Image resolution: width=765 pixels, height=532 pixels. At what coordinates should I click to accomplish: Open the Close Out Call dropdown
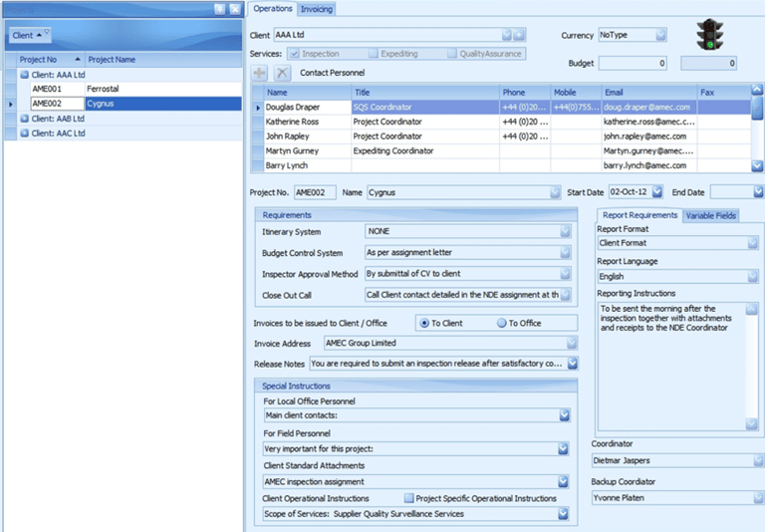point(565,295)
